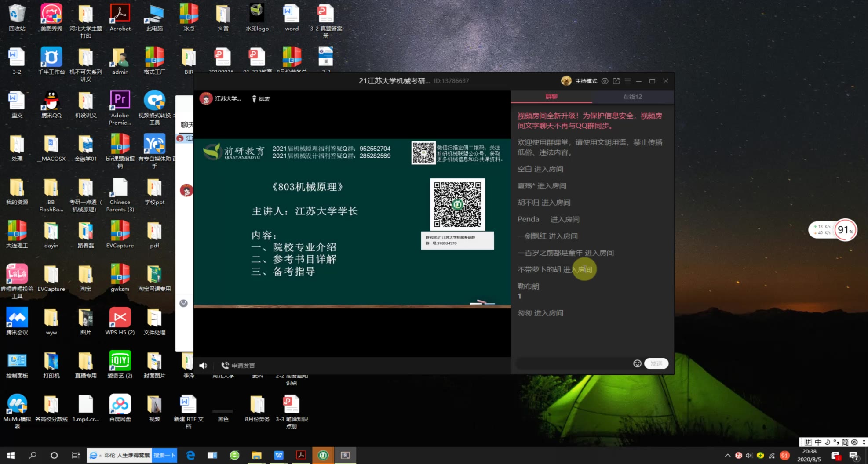Open the 大连理工 desktop icon
Screen dimensions: 868x464
click(x=17, y=235)
